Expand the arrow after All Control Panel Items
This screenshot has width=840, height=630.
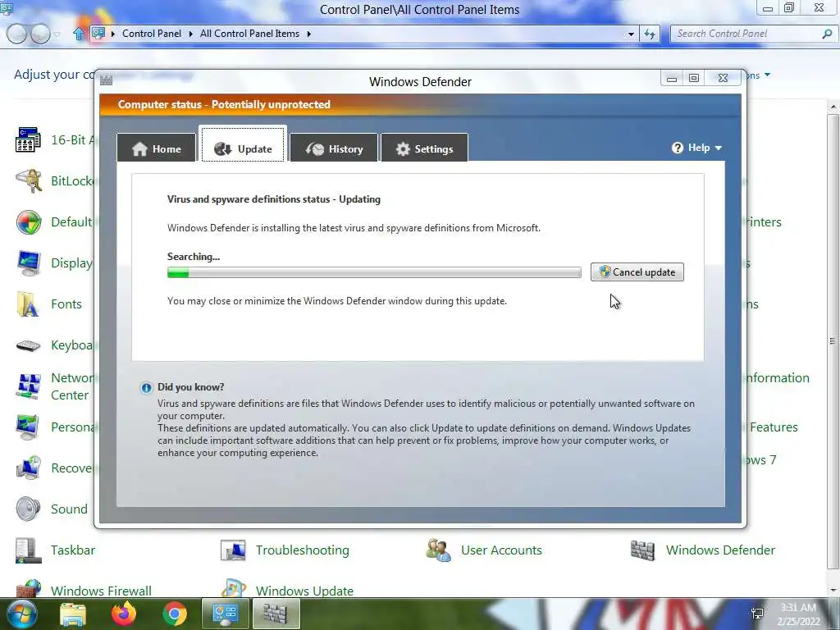pos(309,34)
